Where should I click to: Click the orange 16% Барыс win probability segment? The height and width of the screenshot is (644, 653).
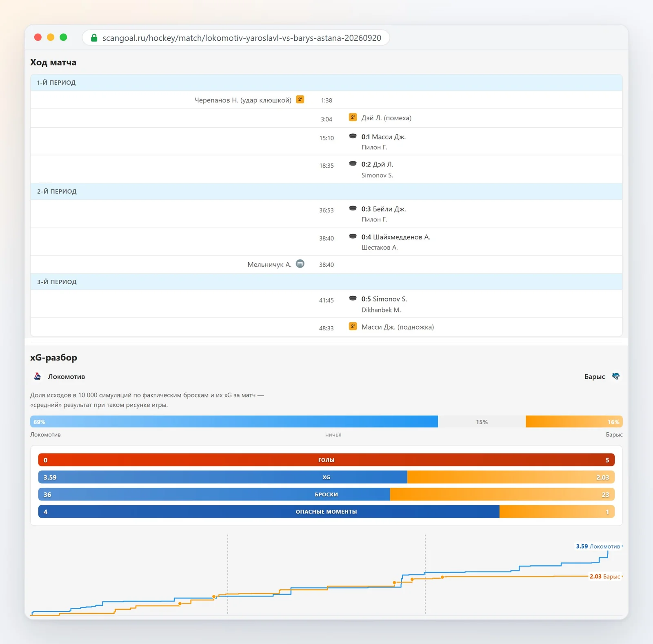tap(574, 422)
